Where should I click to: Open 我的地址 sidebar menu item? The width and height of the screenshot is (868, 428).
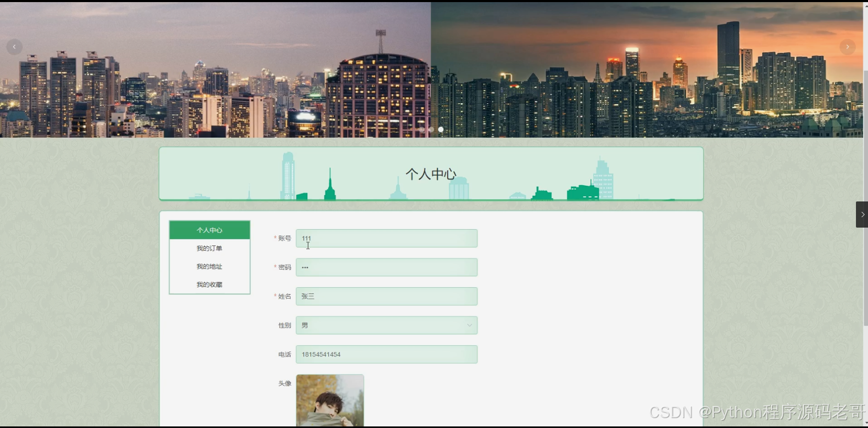(x=209, y=267)
